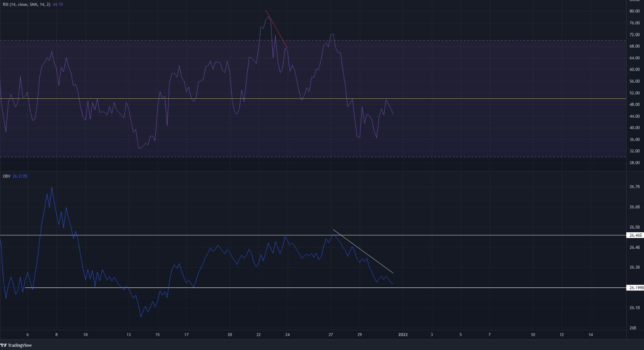Click the 28.00 RSI axis label
The height and width of the screenshot is (350, 644).
(x=634, y=163)
